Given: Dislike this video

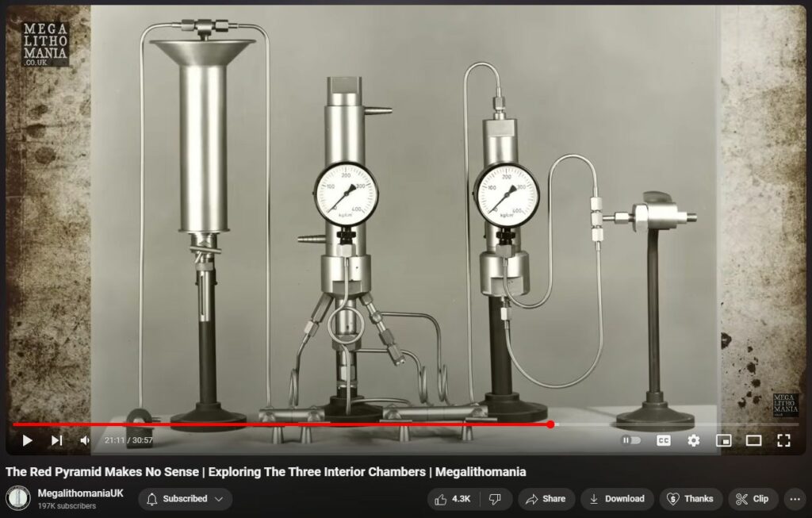Looking at the screenshot, I should (x=495, y=499).
